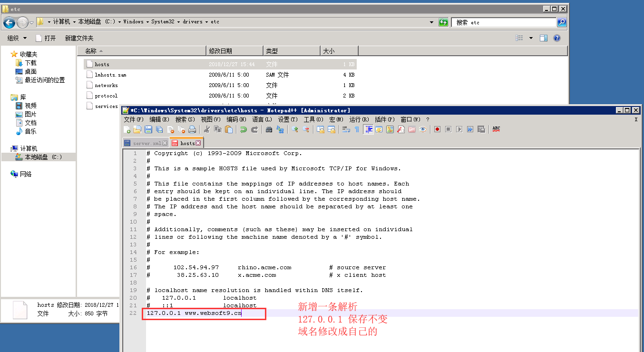Screen dimensions: 644x352
Task: Click the Cut scissors icon
Action: point(207,129)
